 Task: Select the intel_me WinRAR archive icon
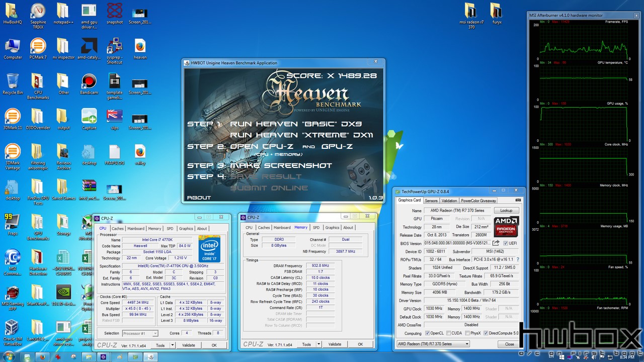coord(89,190)
